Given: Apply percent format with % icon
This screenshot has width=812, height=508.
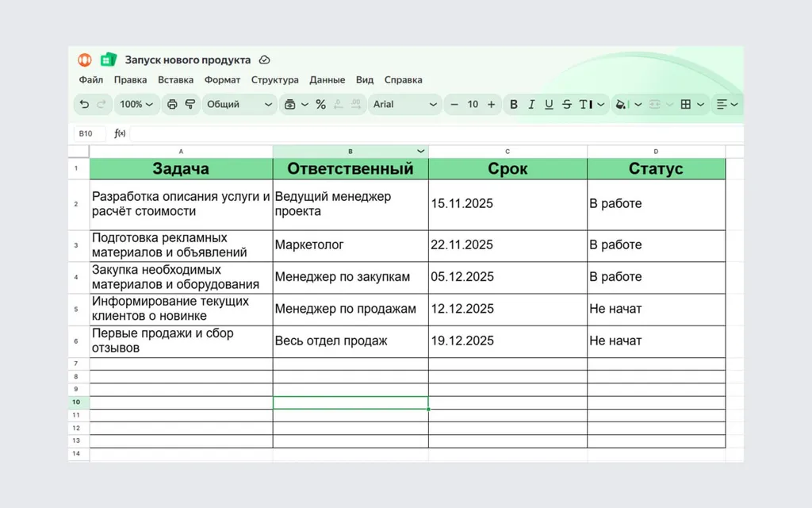Looking at the screenshot, I should click(x=320, y=104).
